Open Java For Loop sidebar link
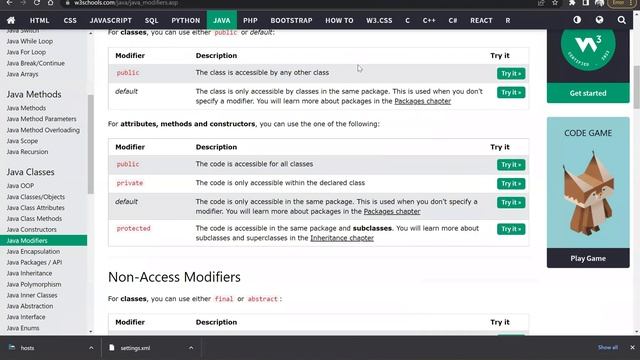This screenshot has height=360, width=640. (x=26, y=52)
